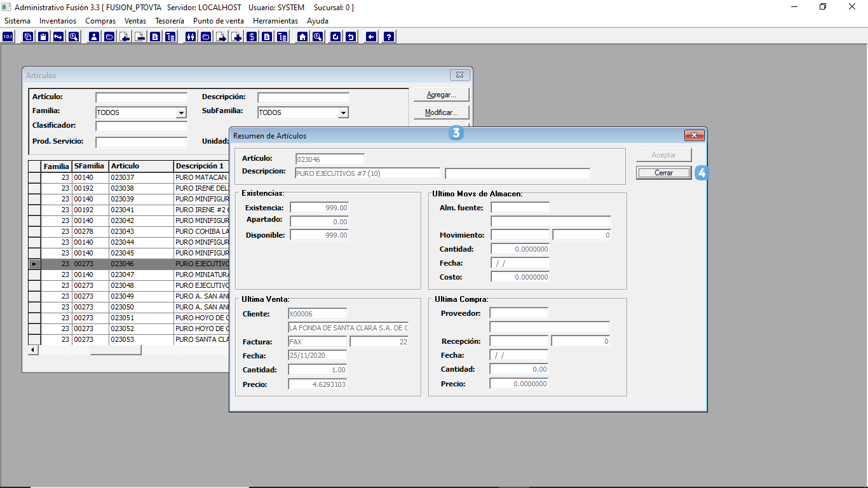Screen dimensions: 868x488
Task: Click the Artículo search field in Artículos
Action: [142, 97]
